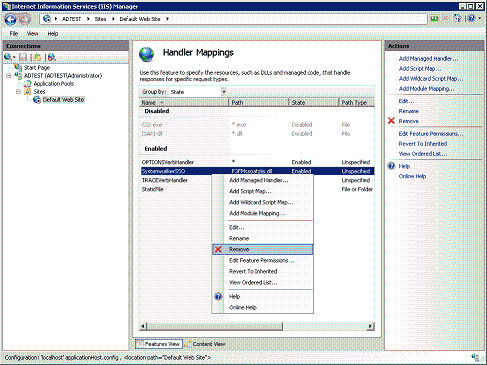Choose Edit... in the context menu

[x=236, y=227]
